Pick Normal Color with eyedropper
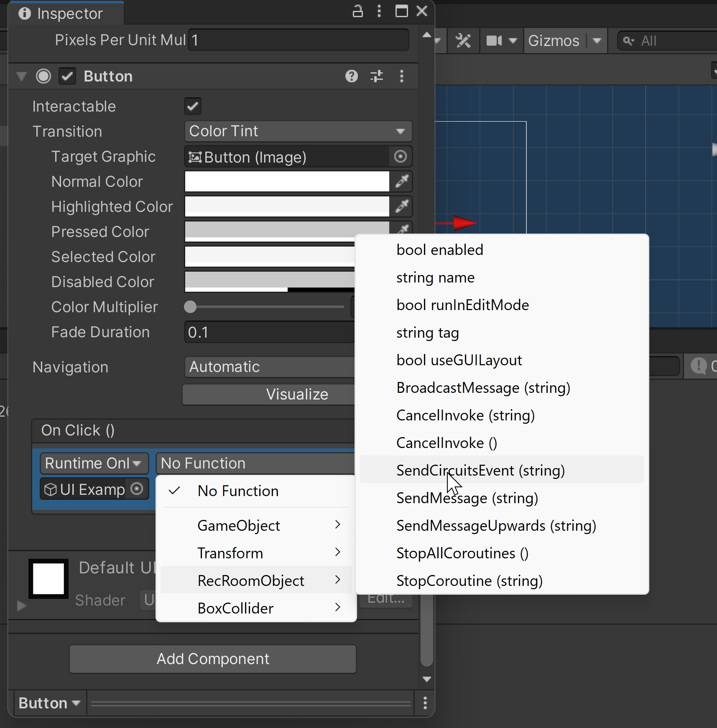This screenshot has height=728, width=717. pos(401,181)
